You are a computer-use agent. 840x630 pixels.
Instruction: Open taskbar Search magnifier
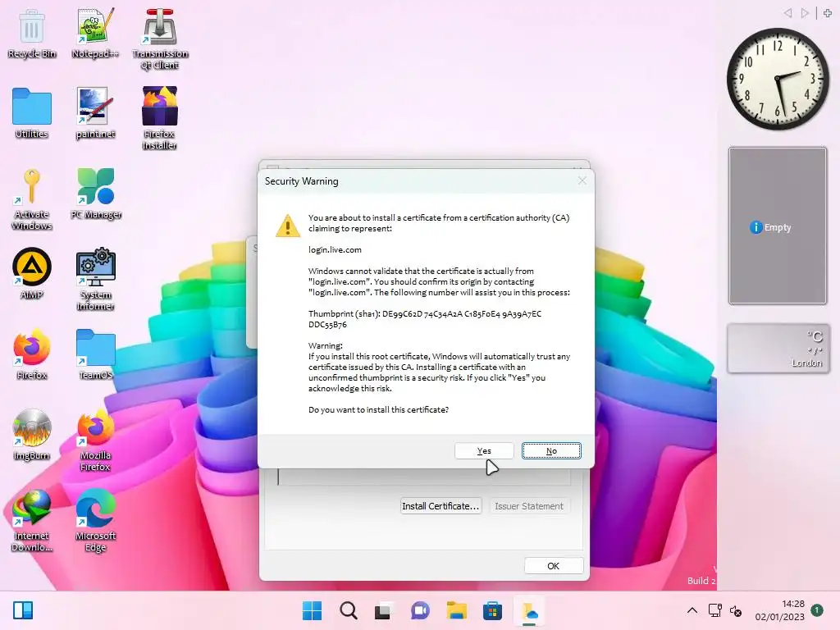tap(348, 610)
